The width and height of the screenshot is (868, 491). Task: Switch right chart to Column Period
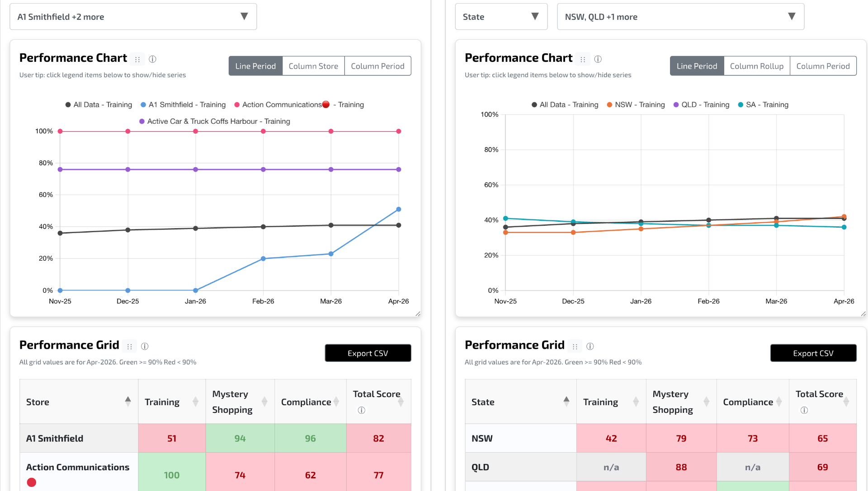coord(823,66)
